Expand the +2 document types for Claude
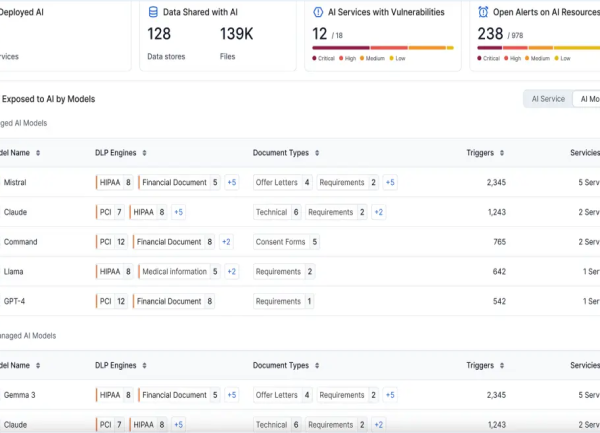The height and width of the screenshot is (433, 600). tap(378, 212)
